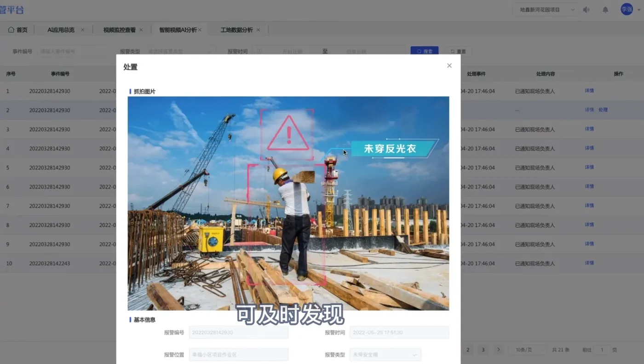644x364 pixels.
Task: Click the 报警位置 field in dialog
Action: [239, 355]
